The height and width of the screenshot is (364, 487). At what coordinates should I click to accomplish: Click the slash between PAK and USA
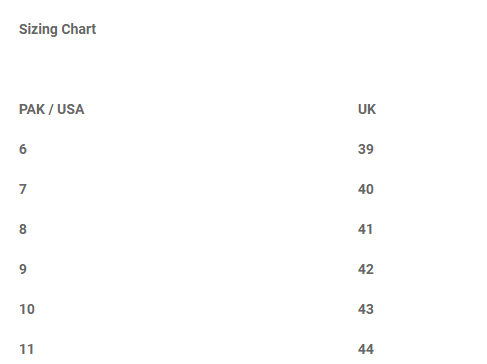click(x=51, y=109)
